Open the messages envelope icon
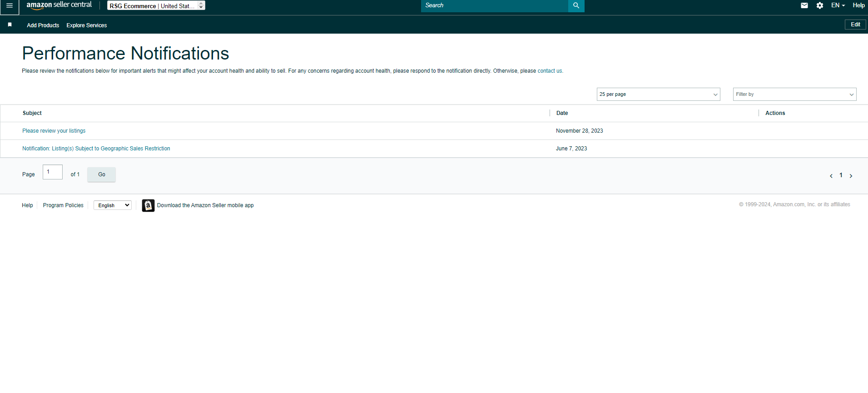This screenshot has width=868, height=393. [804, 5]
